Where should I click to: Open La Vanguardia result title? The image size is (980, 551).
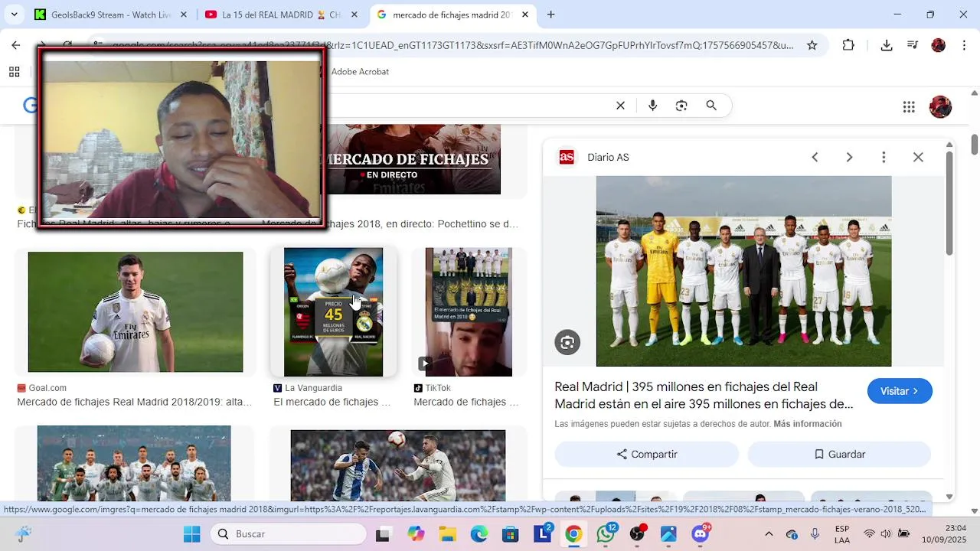click(332, 402)
